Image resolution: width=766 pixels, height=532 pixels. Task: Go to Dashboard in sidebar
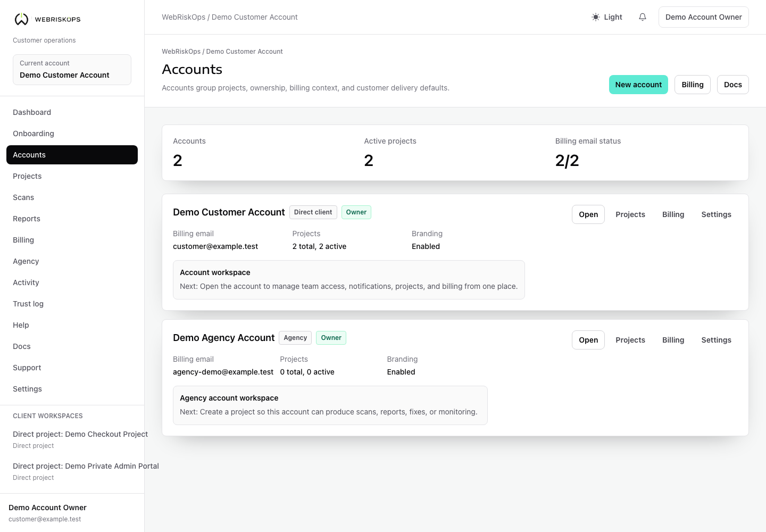(x=72, y=112)
